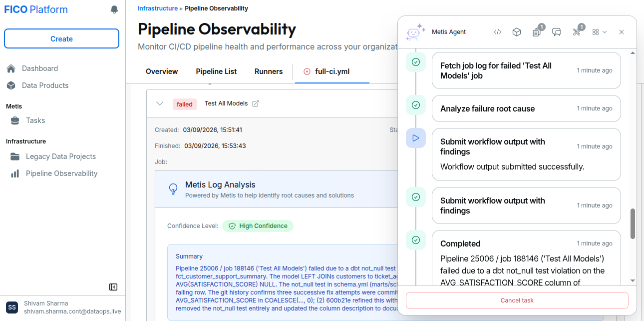This screenshot has width=644, height=321.
Task: Open the Legacy Data Projects folder icon
Action: point(15,156)
